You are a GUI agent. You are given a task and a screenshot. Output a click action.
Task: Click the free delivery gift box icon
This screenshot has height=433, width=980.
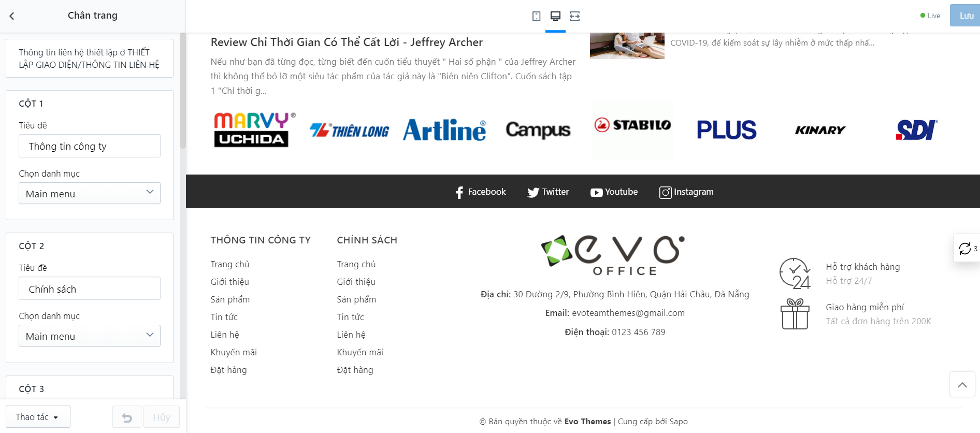pyautogui.click(x=795, y=314)
